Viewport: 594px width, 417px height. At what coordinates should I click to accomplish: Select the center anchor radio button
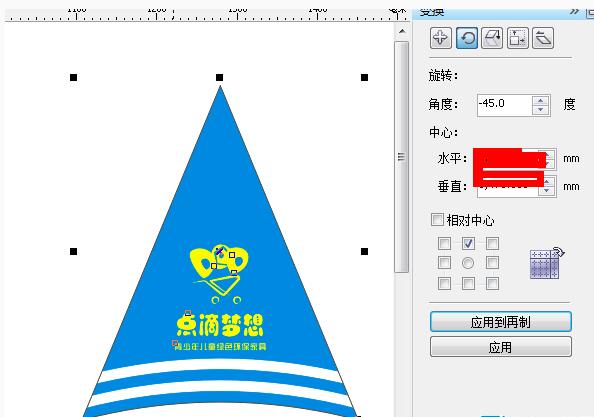click(468, 262)
